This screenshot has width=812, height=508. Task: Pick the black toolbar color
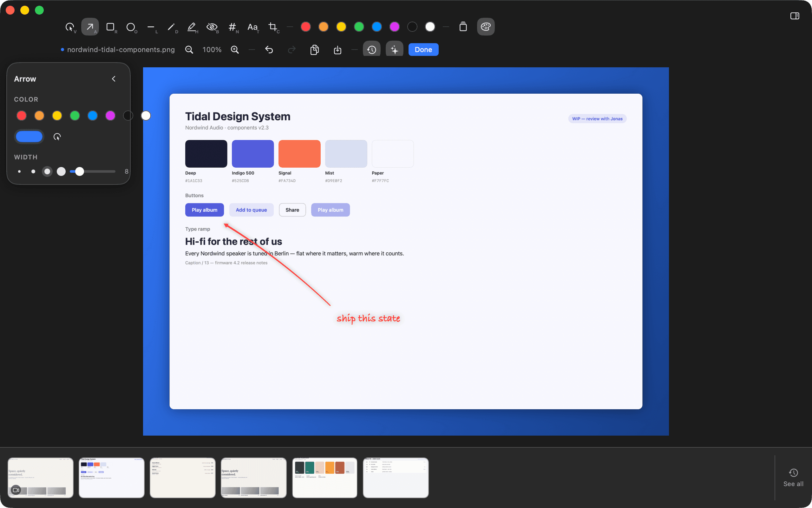412,27
